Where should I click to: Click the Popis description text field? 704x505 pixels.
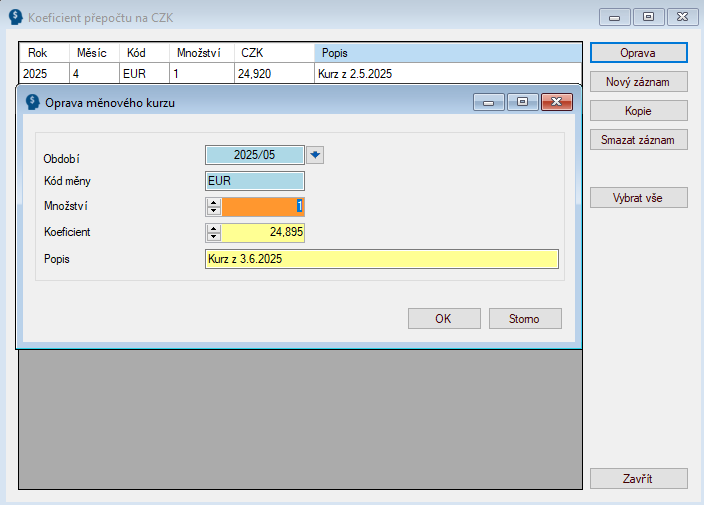(x=380, y=259)
